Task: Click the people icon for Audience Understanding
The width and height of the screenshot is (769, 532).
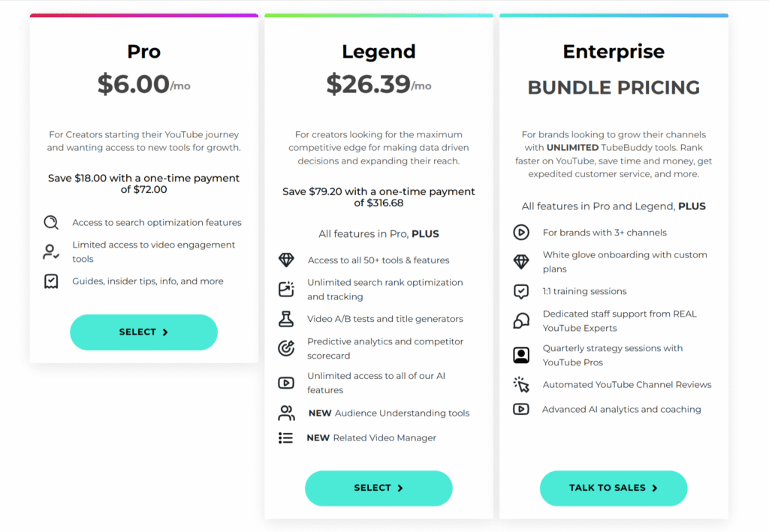Action: [x=286, y=413]
